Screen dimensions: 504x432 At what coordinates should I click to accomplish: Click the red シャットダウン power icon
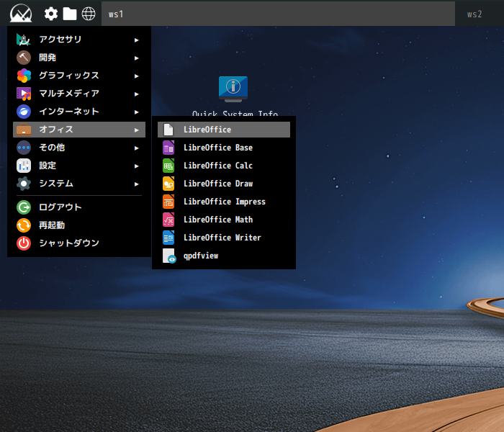(24, 243)
